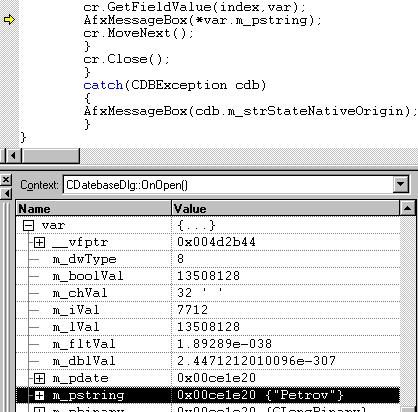Viewport: 418px width, 412px height.
Task: Select the m_boolVal row
Action: tap(208, 276)
